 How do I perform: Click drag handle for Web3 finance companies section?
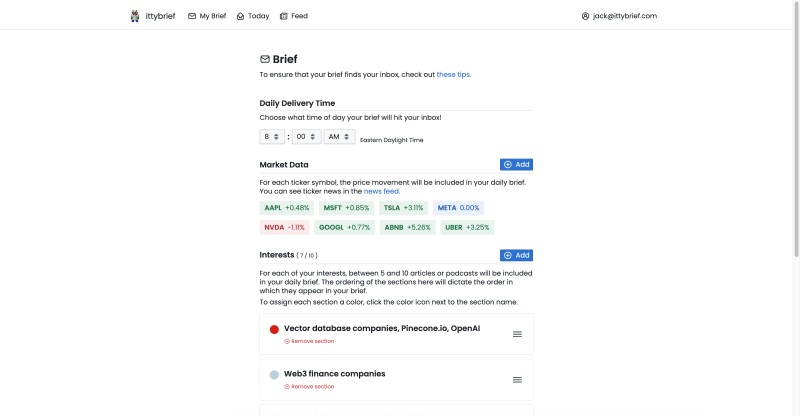517,380
